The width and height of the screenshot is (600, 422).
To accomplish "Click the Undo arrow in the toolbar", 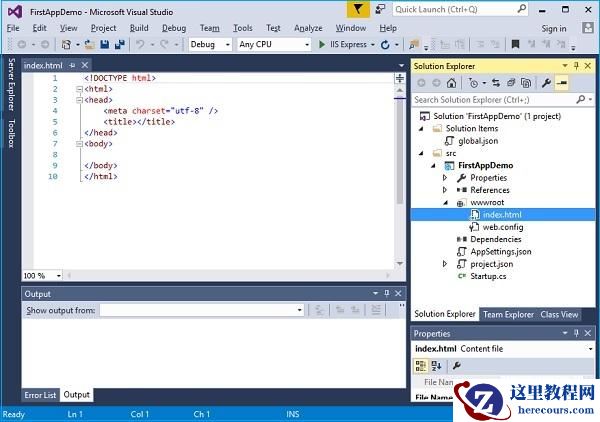I will tap(141, 45).
